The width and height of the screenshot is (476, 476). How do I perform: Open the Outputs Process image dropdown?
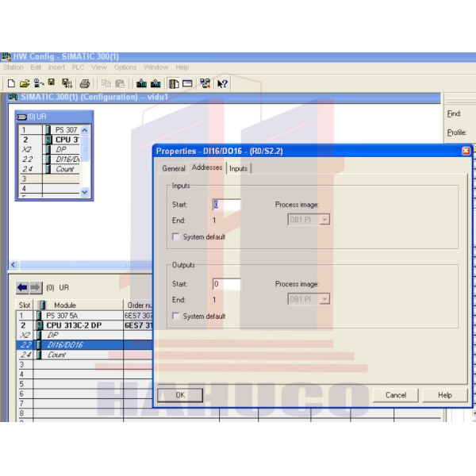[x=324, y=299]
